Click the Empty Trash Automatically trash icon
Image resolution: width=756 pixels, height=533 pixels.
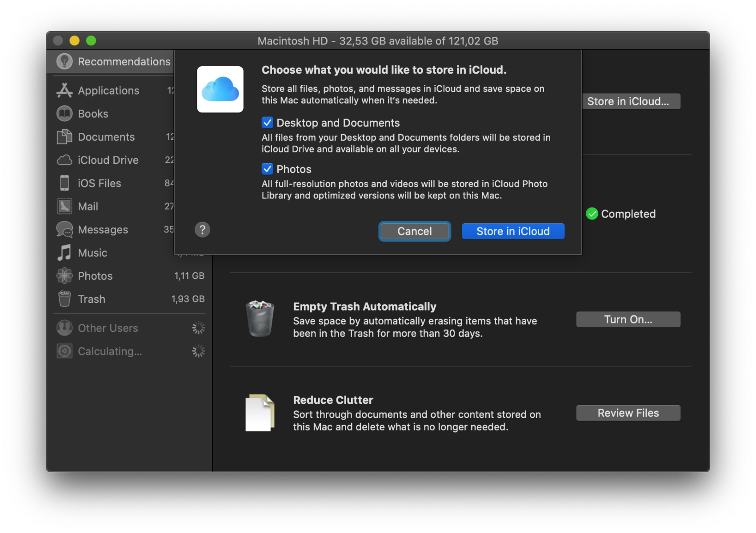pos(260,318)
